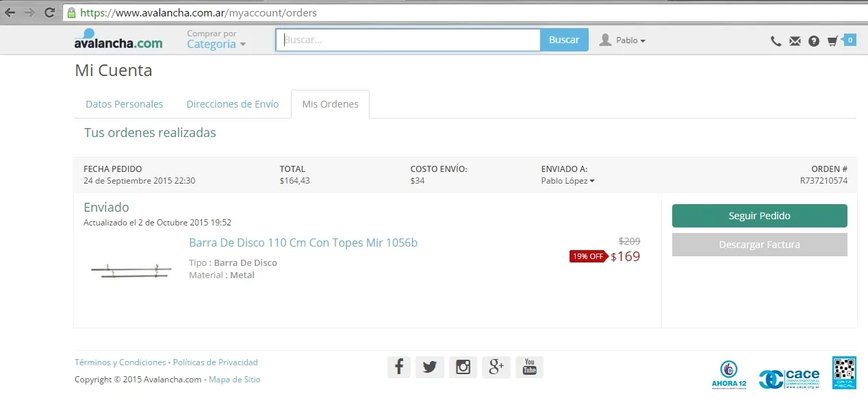Screen dimensions: 868x407
Task: Open the Mapa de Sitio link
Action: point(235,380)
